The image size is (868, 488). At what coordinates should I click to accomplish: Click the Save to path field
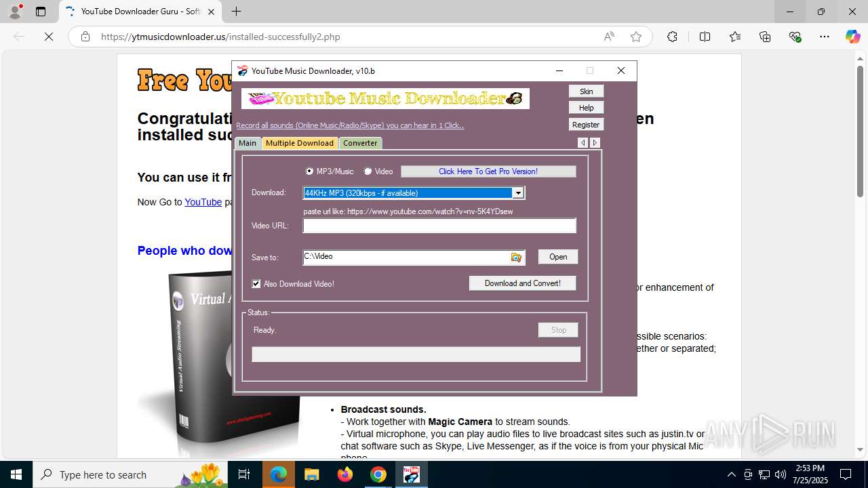406,257
